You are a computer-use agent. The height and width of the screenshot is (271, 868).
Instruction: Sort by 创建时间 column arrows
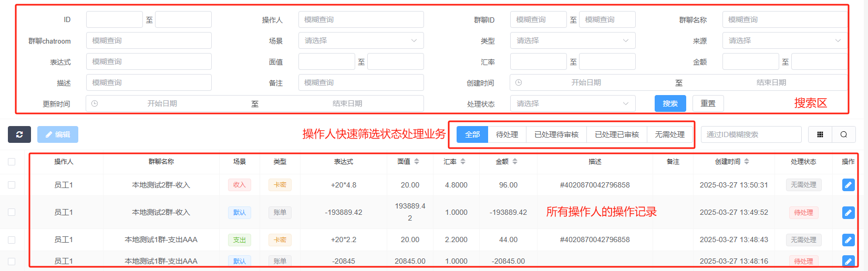click(x=747, y=162)
